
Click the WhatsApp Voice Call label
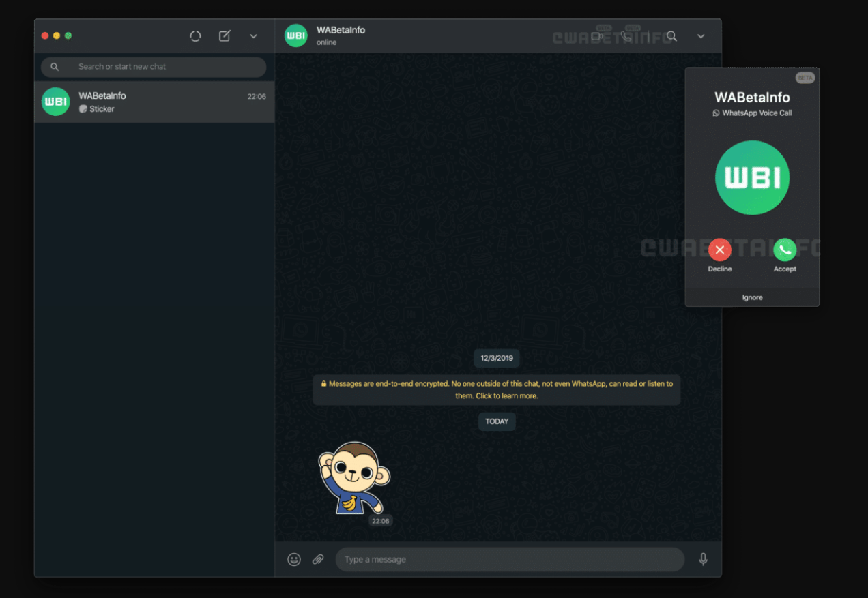click(x=757, y=113)
